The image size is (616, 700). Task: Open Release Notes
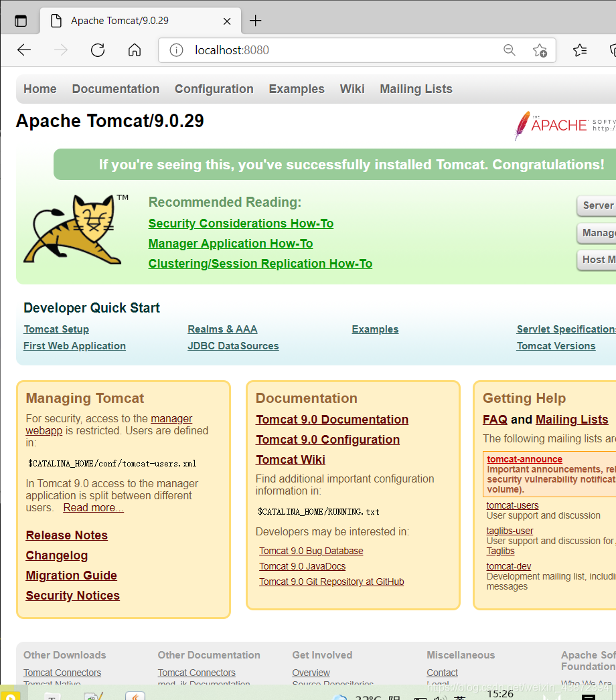[x=66, y=535]
